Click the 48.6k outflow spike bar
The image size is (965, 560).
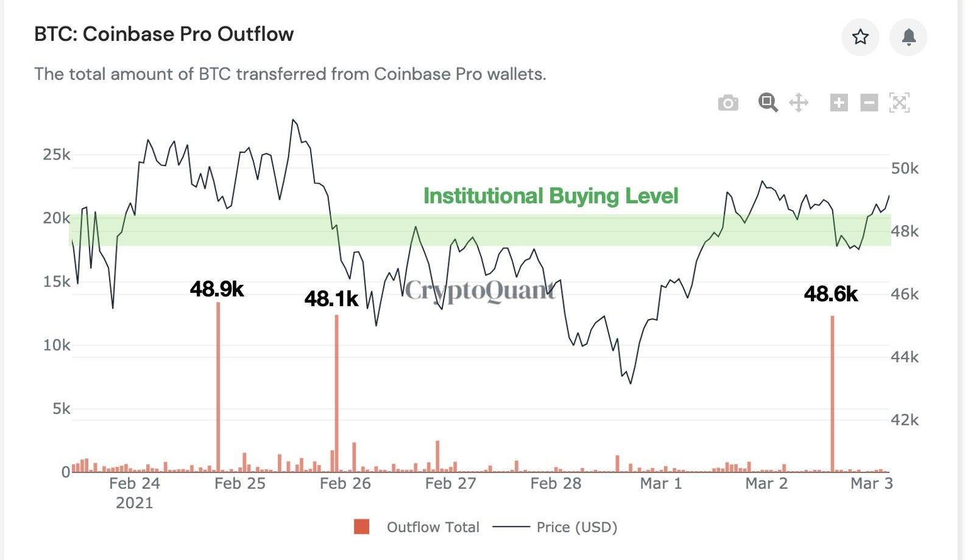[832, 396]
